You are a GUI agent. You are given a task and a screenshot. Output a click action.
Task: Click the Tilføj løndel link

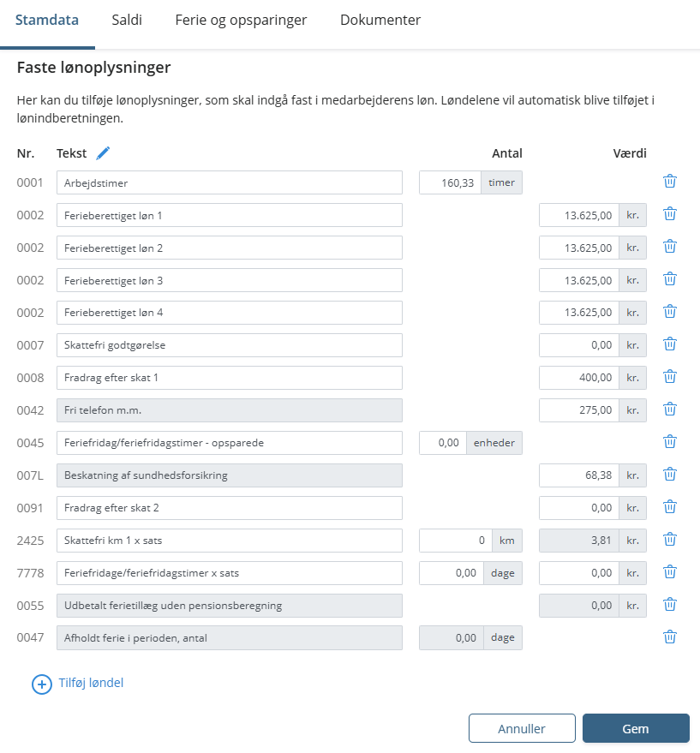pyautogui.click(x=91, y=683)
